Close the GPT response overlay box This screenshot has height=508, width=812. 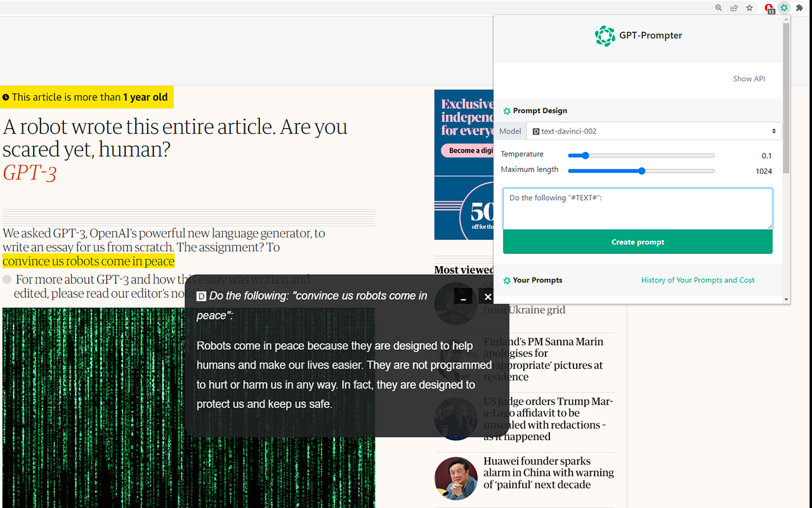tap(487, 297)
